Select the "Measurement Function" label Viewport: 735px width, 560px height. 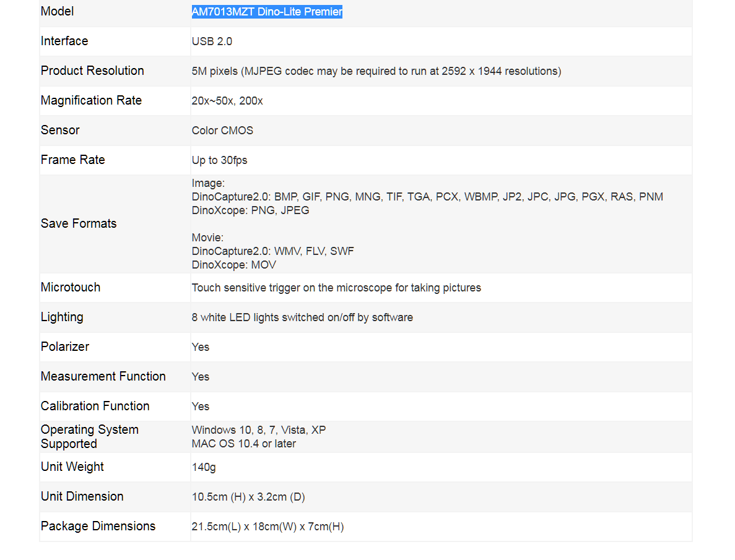103,376
